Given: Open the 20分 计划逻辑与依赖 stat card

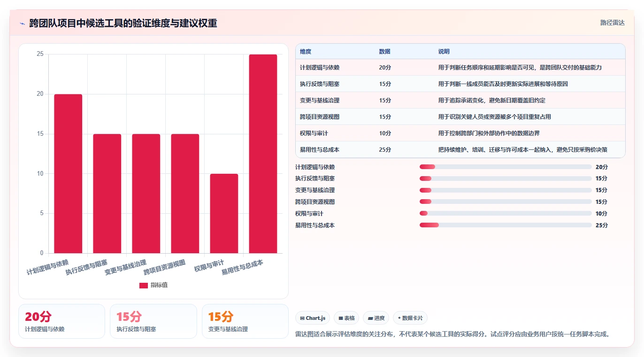Looking at the screenshot, I should coord(61,321).
